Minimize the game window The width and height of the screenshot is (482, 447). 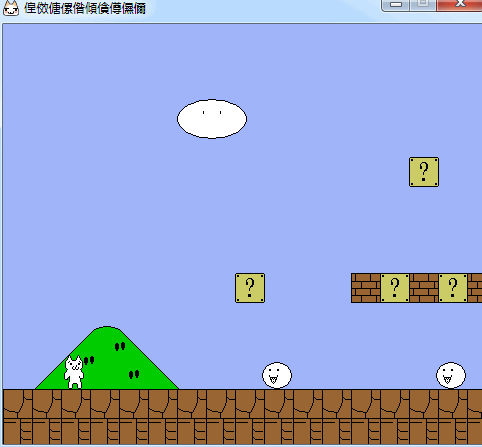[395, 5]
